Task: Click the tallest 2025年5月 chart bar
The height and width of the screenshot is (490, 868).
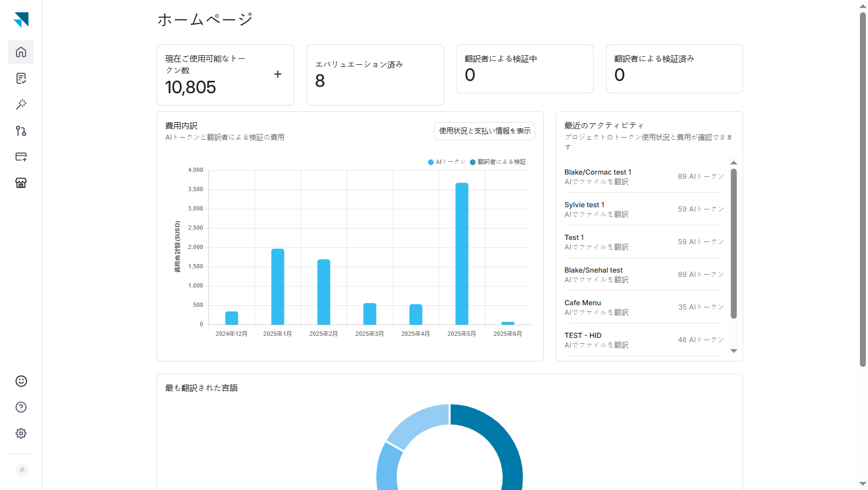Action: pos(462,254)
